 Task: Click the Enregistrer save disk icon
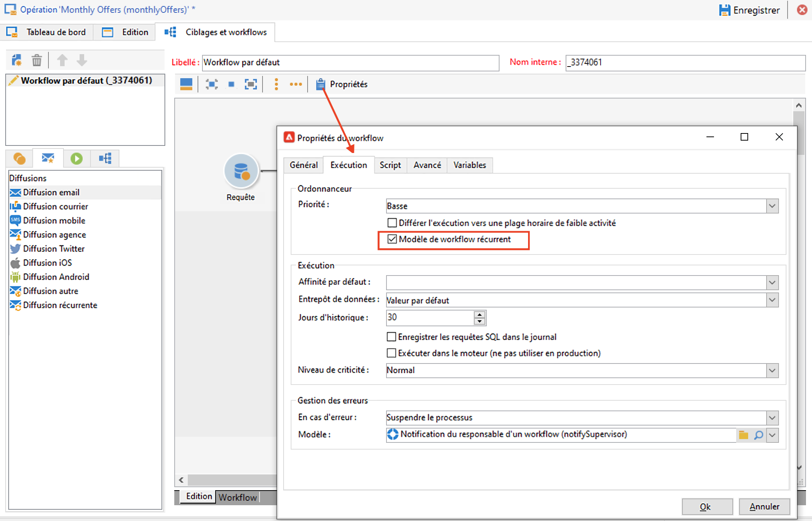(724, 10)
